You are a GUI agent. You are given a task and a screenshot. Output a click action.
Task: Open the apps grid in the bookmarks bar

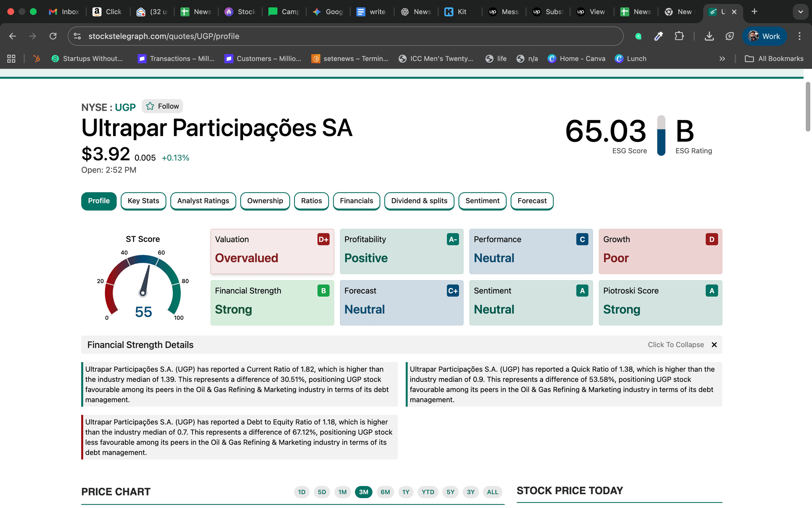pyautogui.click(x=11, y=59)
